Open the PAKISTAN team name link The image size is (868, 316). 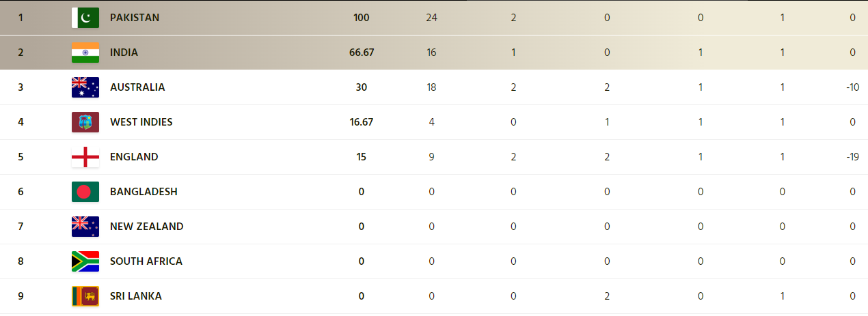click(135, 18)
